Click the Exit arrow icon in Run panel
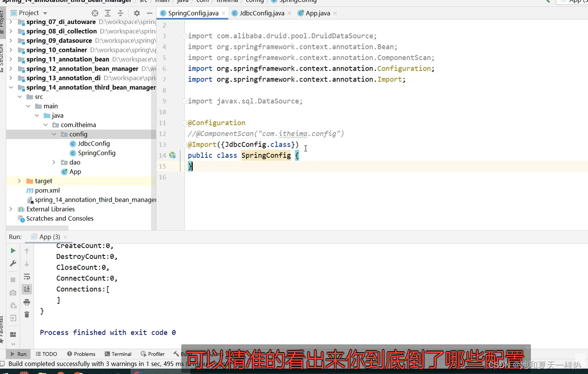The image size is (588, 374). [x=13, y=318]
